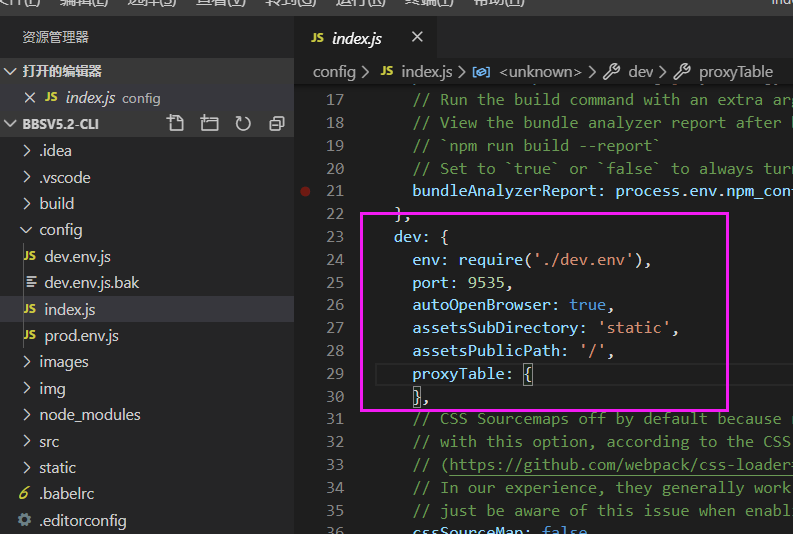Select the index.js tab
This screenshot has width=793, height=534.
click(356, 38)
